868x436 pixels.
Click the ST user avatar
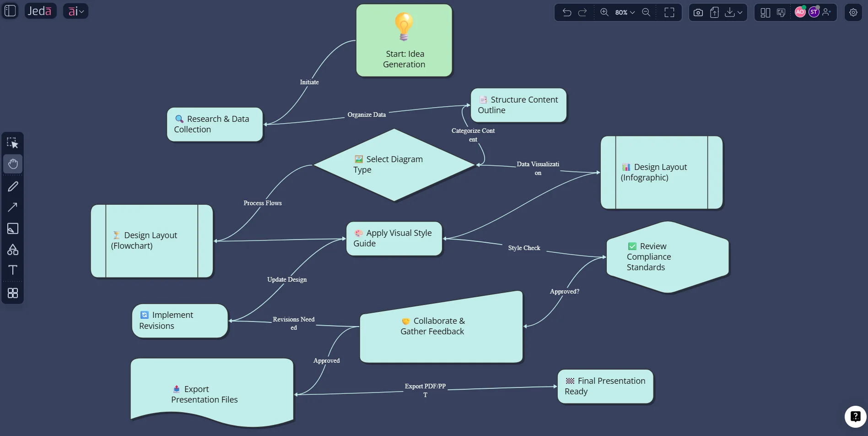point(814,12)
